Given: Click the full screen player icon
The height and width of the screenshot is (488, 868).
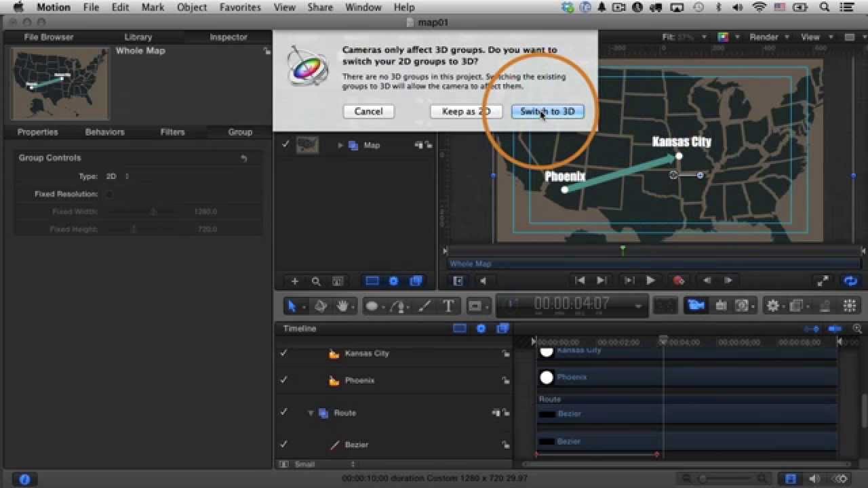Looking at the screenshot, I should click(823, 281).
